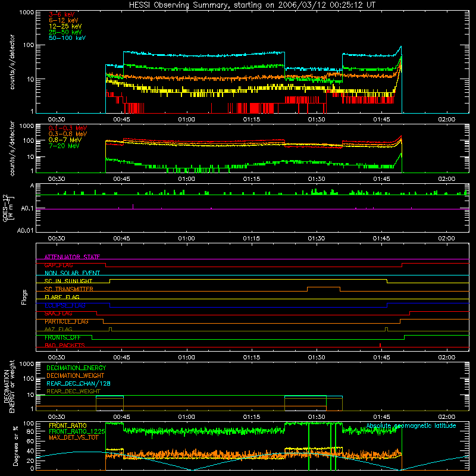Click the 1000 tick on the keV count axis
The image size is (476, 476).
coord(27,12)
